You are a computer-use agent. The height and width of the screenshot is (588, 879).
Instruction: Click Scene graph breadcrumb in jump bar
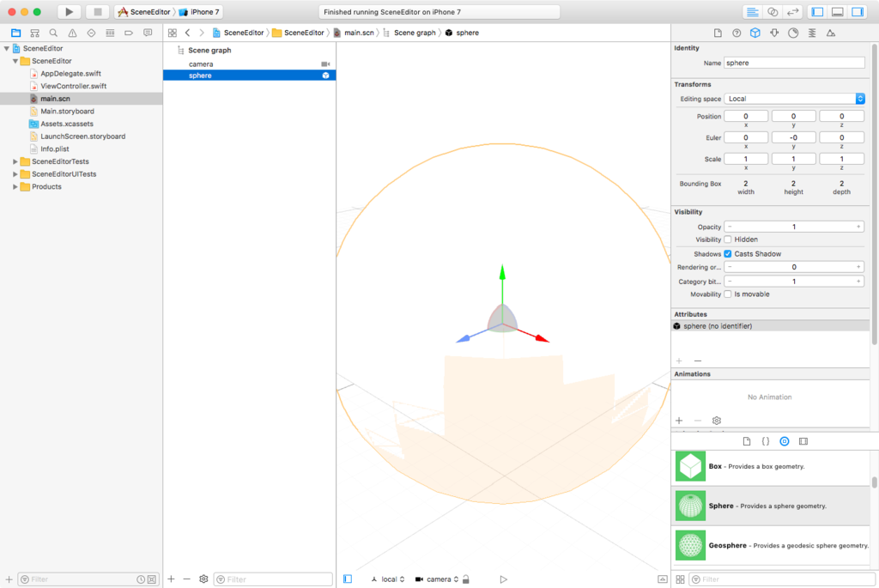click(409, 33)
